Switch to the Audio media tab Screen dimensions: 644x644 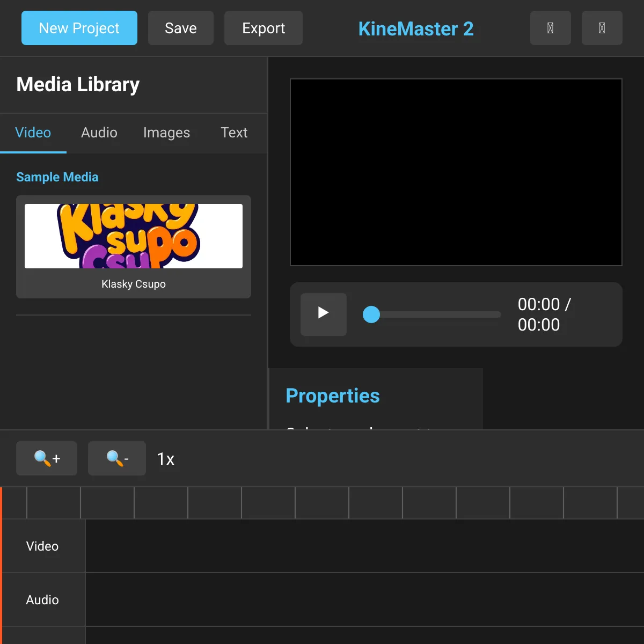(99, 133)
